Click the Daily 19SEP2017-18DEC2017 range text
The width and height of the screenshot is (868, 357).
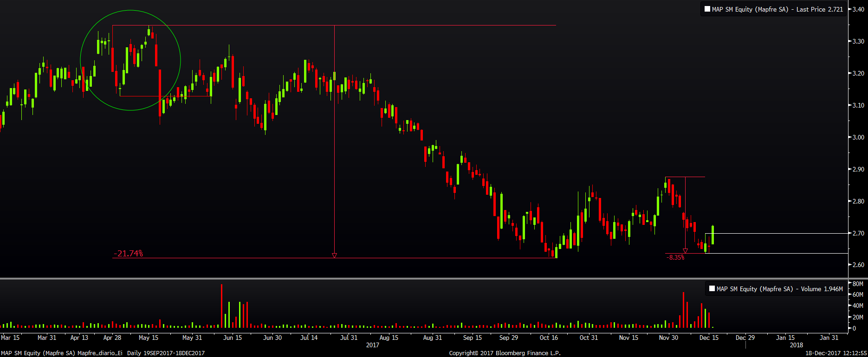[166, 353]
